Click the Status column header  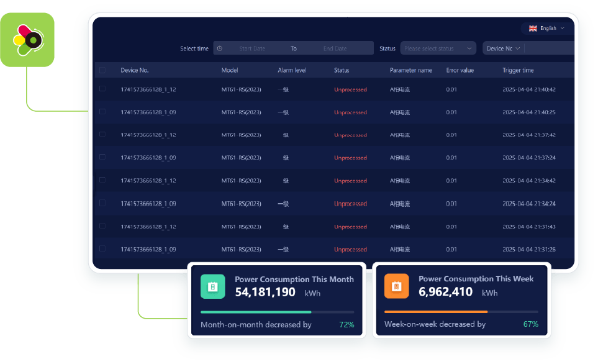coord(342,70)
